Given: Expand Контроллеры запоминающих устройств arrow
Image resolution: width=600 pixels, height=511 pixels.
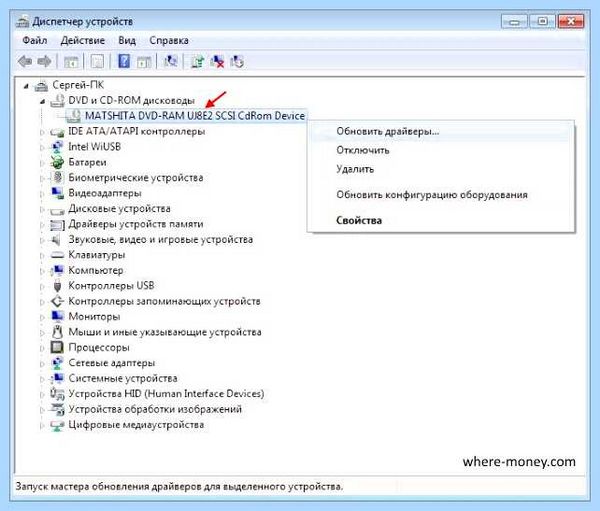Looking at the screenshot, I should 42,302.
